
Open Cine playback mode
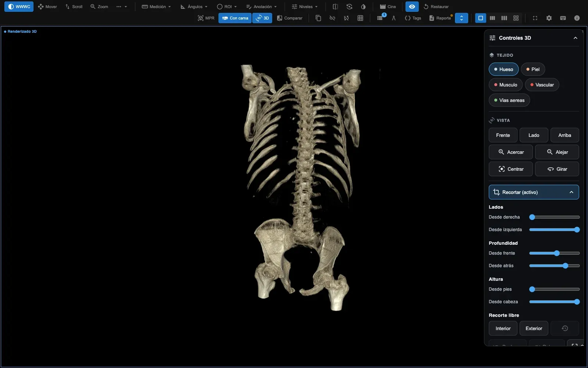pos(388,7)
